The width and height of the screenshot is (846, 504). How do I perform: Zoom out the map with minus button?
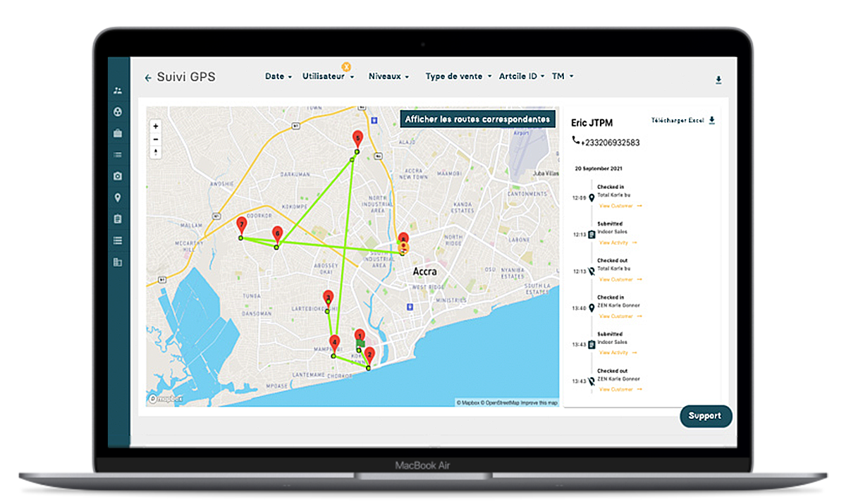click(156, 140)
